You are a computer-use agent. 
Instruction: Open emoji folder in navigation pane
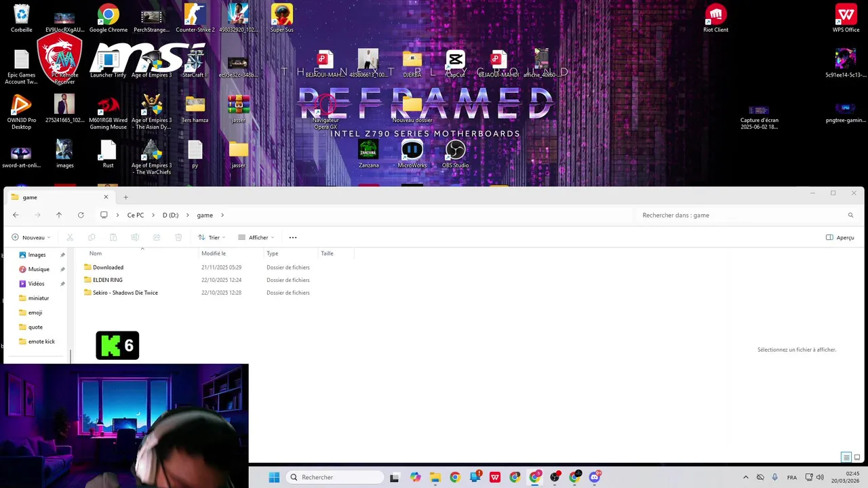pos(35,312)
